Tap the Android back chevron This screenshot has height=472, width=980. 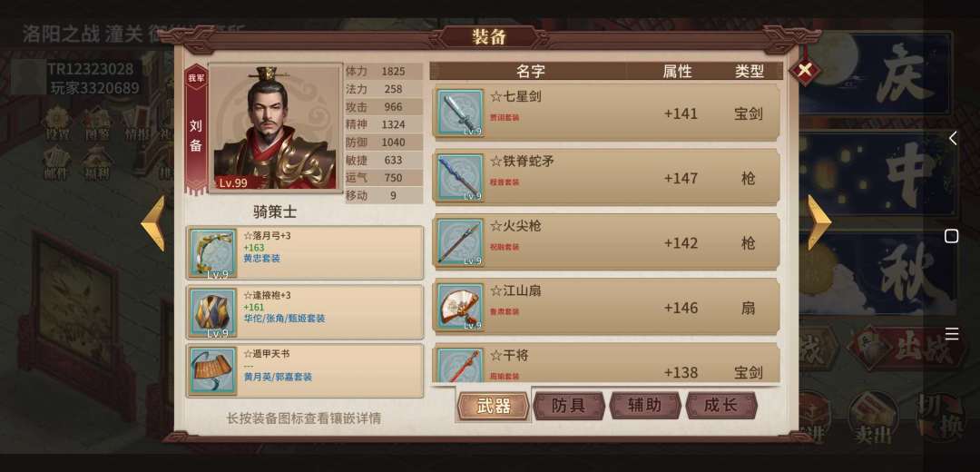pyautogui.click(x=952, y=138)
